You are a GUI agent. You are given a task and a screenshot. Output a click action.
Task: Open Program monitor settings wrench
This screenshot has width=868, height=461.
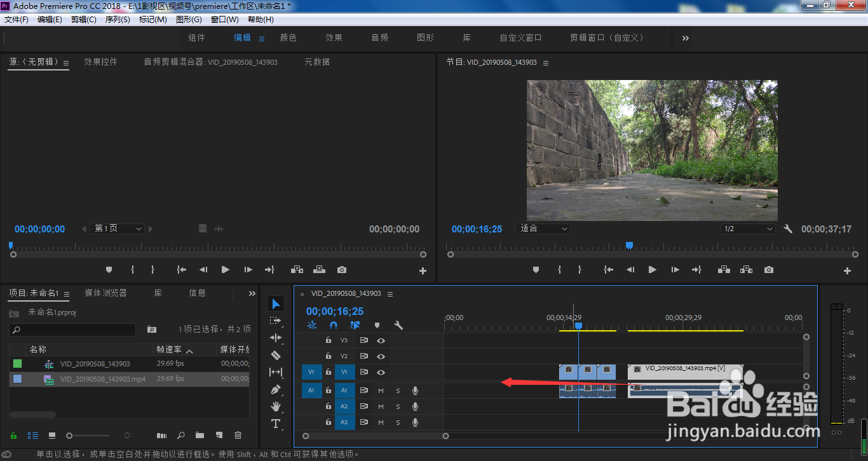pyautogui.click(x=788, y=229)
